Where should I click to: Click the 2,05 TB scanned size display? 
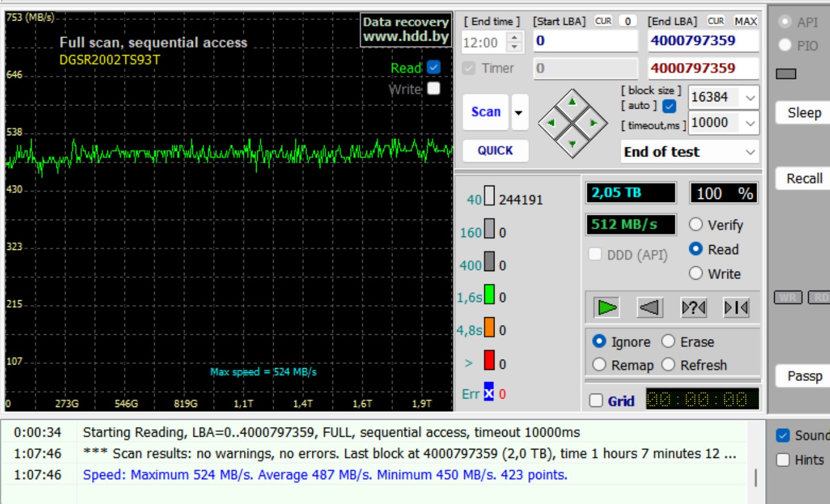(631, 193)
